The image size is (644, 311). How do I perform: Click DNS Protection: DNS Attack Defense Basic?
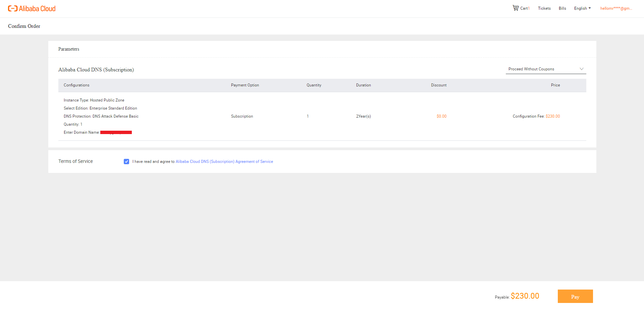pos(101,116)
